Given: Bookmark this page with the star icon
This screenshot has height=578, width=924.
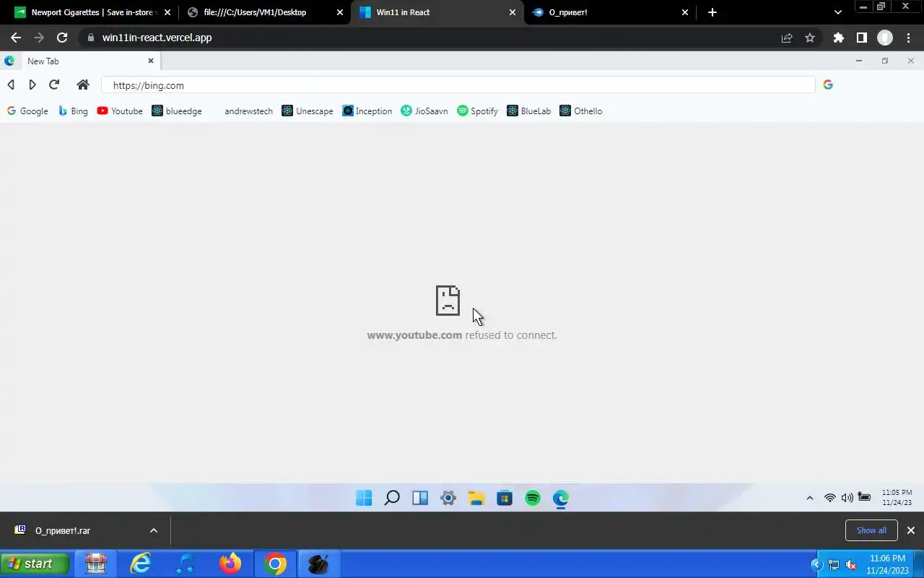Looking at the screenshot, I should pos(810,38).
